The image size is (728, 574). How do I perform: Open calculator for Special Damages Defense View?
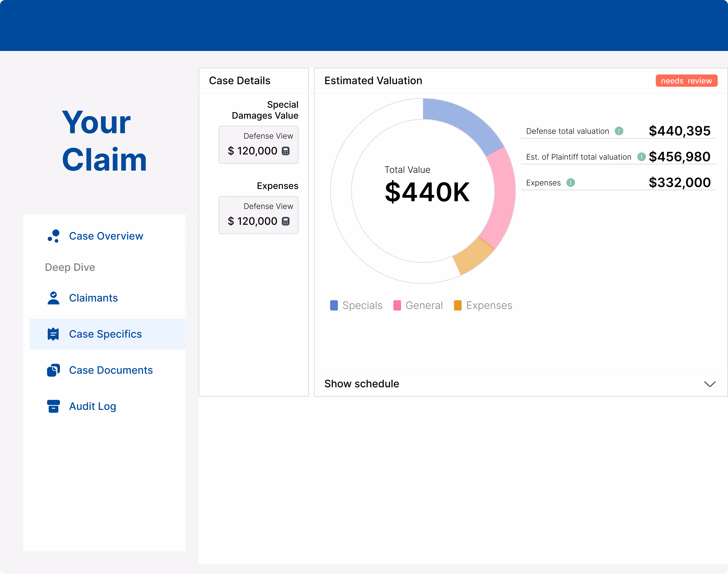coord(286,151)
